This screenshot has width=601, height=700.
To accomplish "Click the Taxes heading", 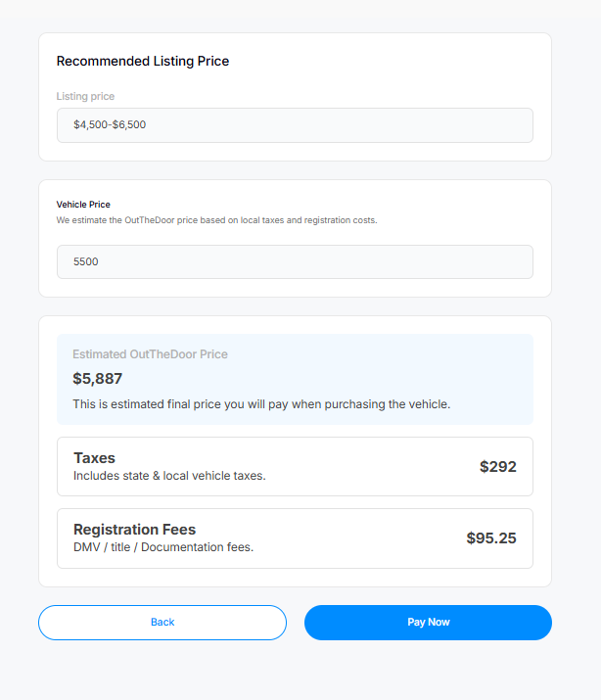I will [x=94, y=458].
